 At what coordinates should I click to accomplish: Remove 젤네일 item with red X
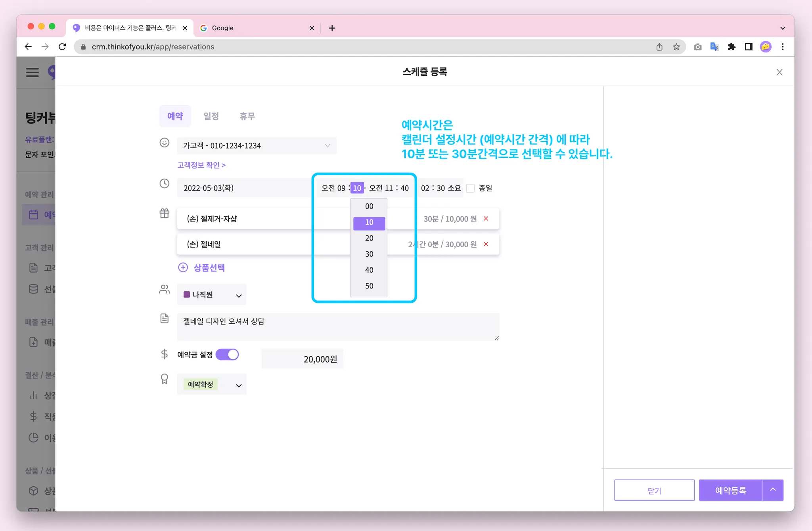coord(486,244)
